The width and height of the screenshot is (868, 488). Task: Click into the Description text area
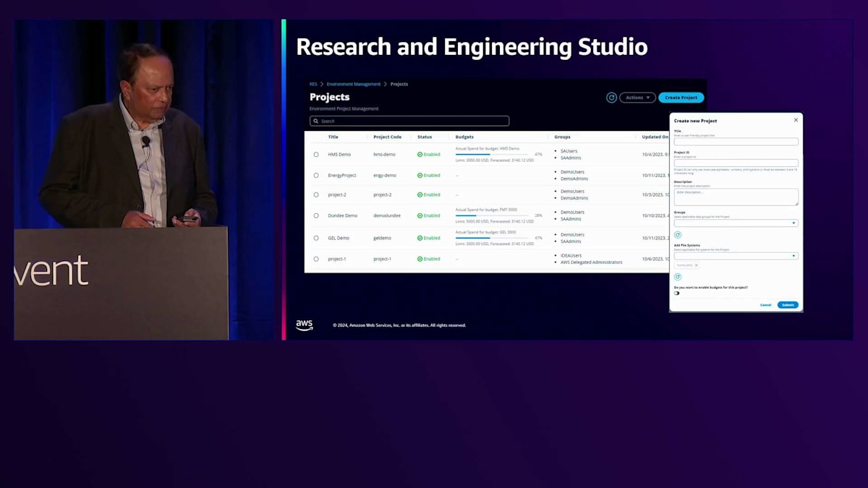coord(736,197)
